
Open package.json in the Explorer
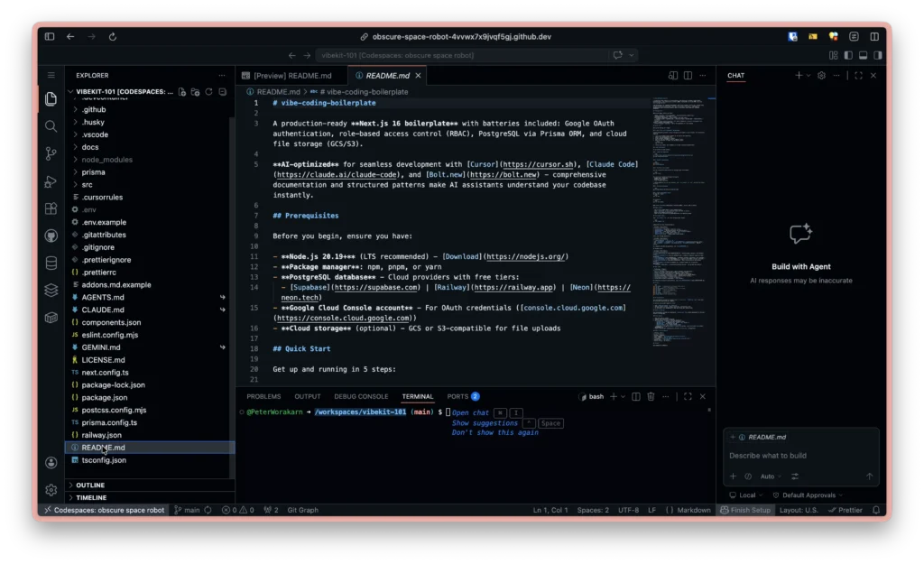105,398
